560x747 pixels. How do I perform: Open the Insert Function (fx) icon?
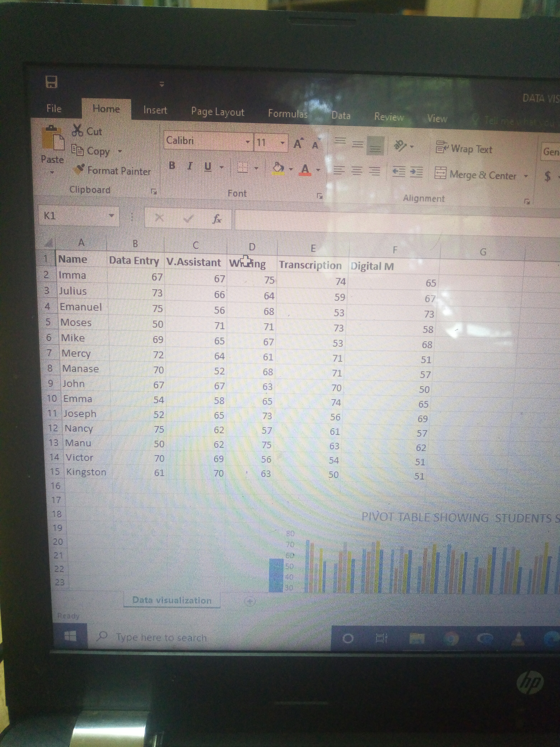(x=217, y=219)
